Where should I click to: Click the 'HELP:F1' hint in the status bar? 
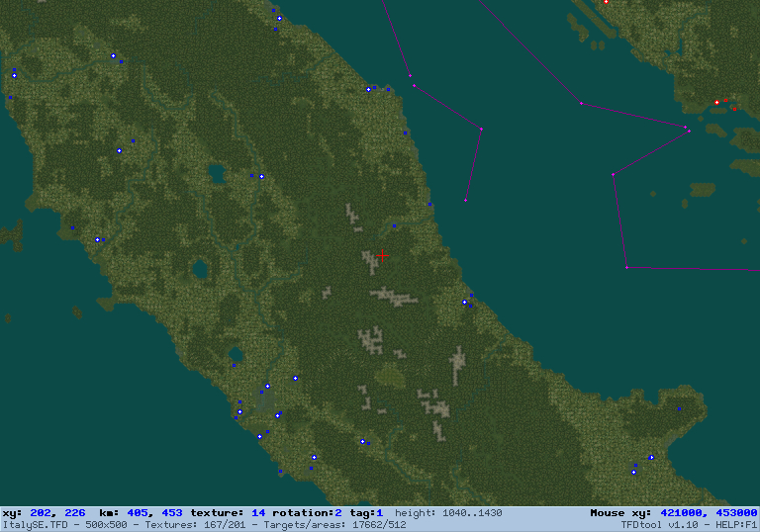(735, 525)
